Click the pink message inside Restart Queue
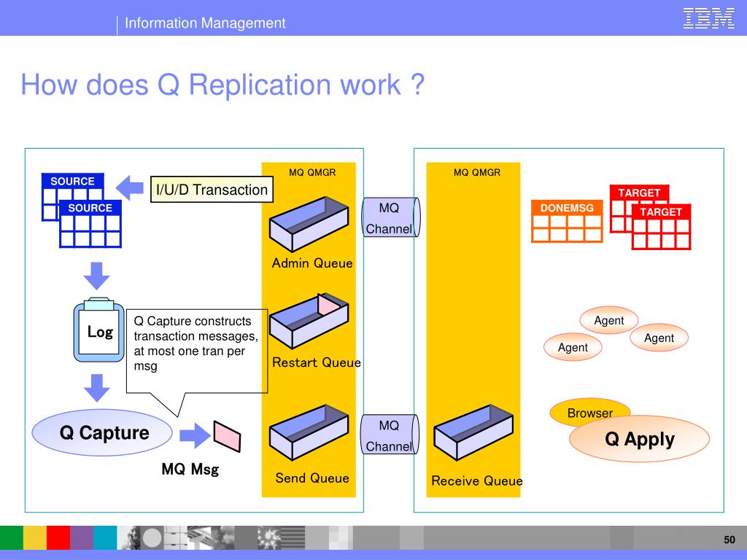Viewport: 747px width, 560px height. [329, 304]
